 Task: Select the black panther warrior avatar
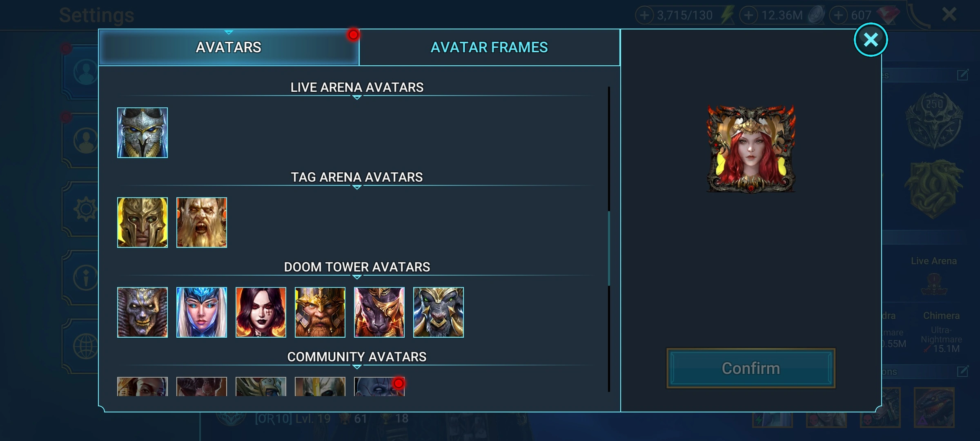coord(379,312)
